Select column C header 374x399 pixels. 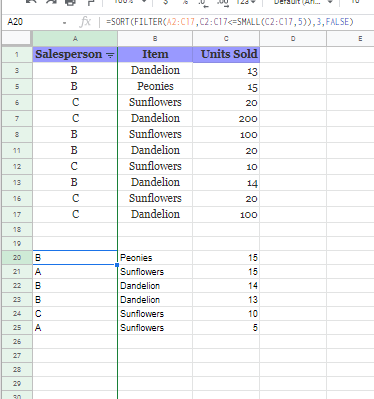click(x=226, y=39)
